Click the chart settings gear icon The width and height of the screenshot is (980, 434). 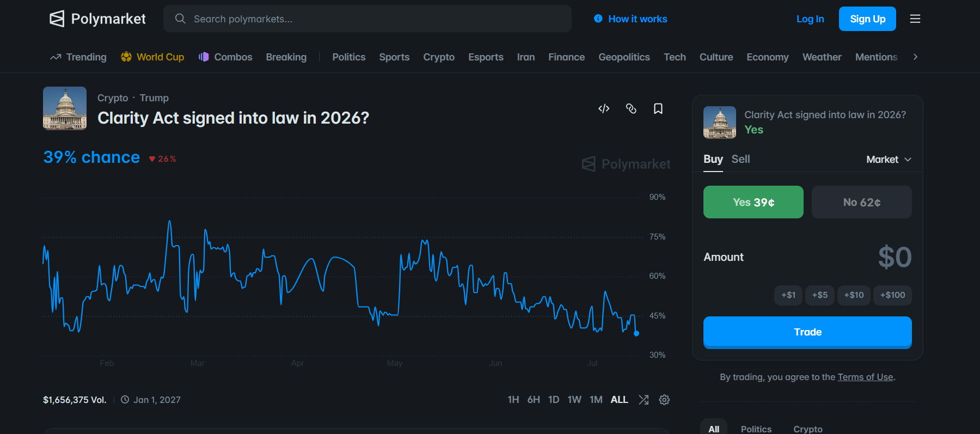click(x=664, y=400)
